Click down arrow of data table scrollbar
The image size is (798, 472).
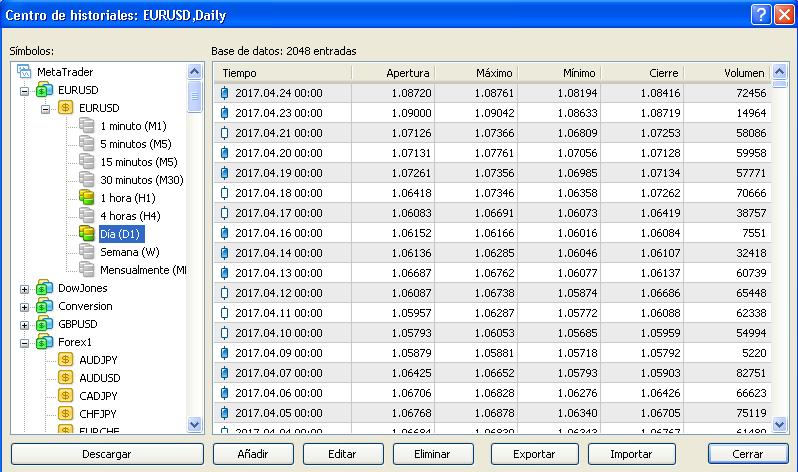(779, 424)
